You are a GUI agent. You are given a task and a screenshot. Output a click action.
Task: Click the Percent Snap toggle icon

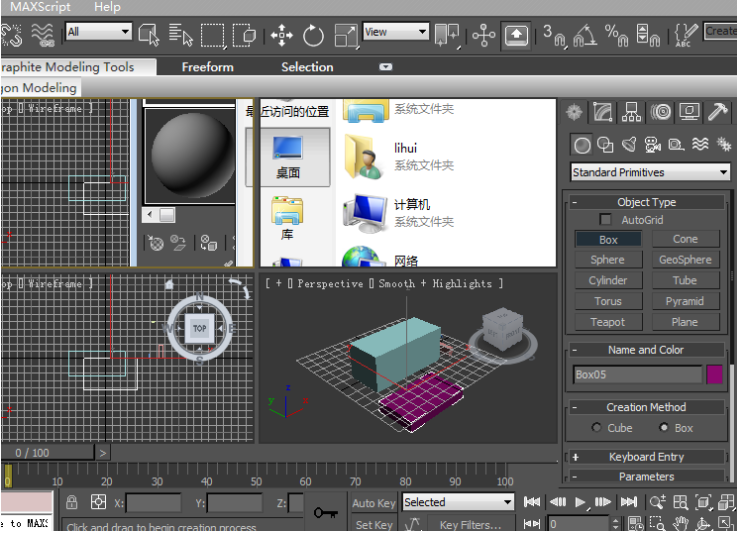click(616, 36)
